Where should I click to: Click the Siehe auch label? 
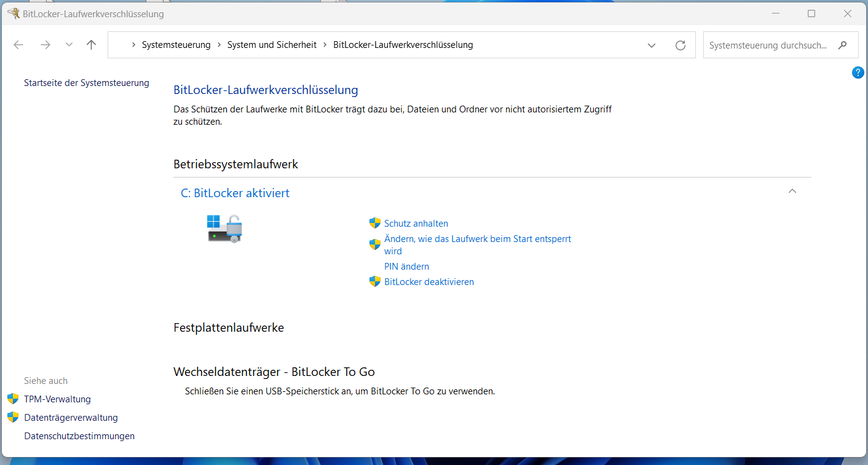click(x=45, y=381)
